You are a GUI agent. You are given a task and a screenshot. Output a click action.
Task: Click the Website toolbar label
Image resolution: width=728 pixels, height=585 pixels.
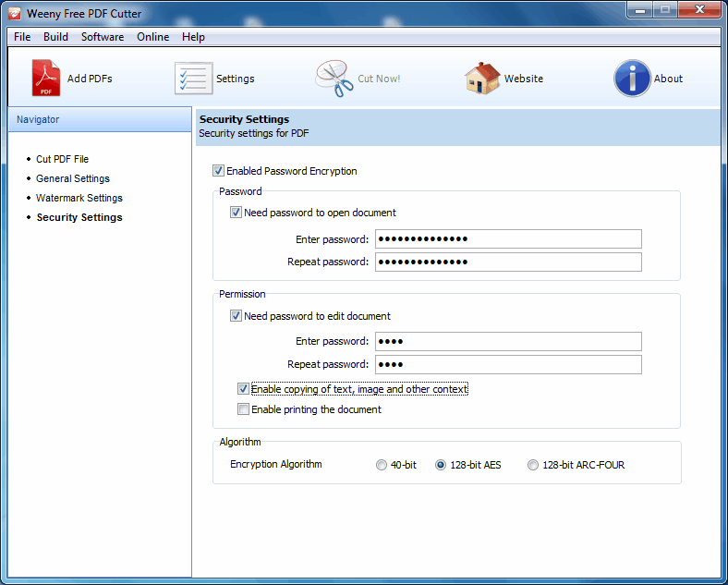[x=523, y=79]
